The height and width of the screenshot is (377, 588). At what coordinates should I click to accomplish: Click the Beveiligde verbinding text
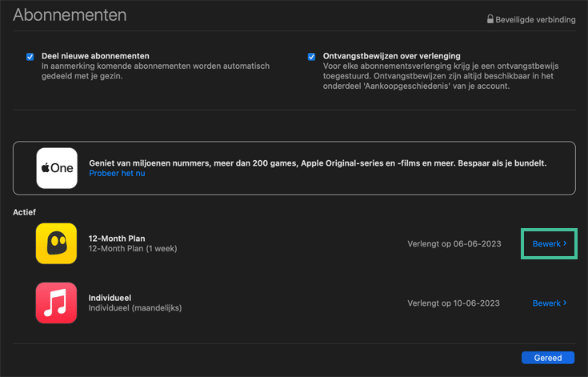535,20
